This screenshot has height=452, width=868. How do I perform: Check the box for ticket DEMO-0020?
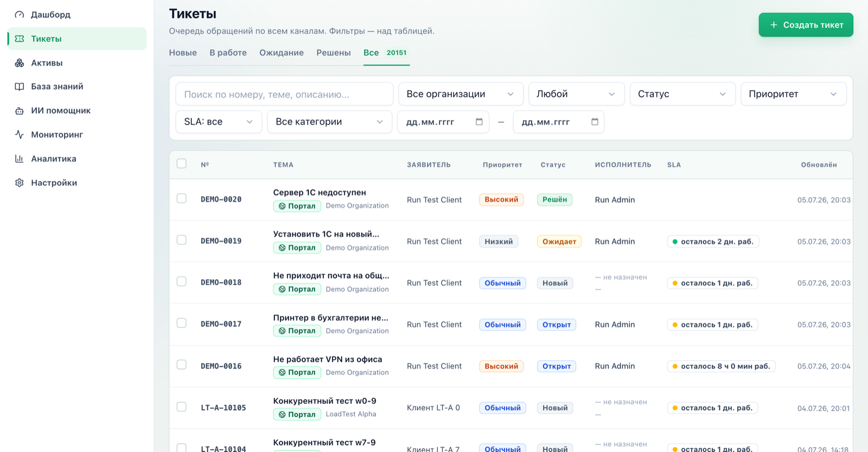[x=182, y=199]
